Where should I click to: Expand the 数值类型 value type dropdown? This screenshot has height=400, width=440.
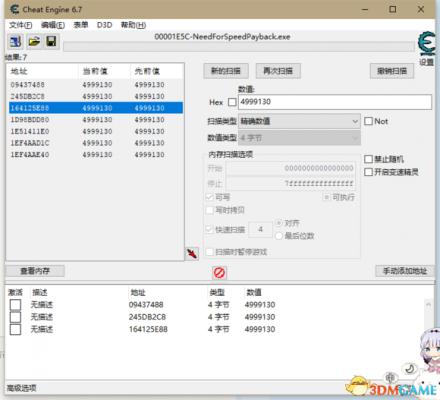click(x=299, y=137)
